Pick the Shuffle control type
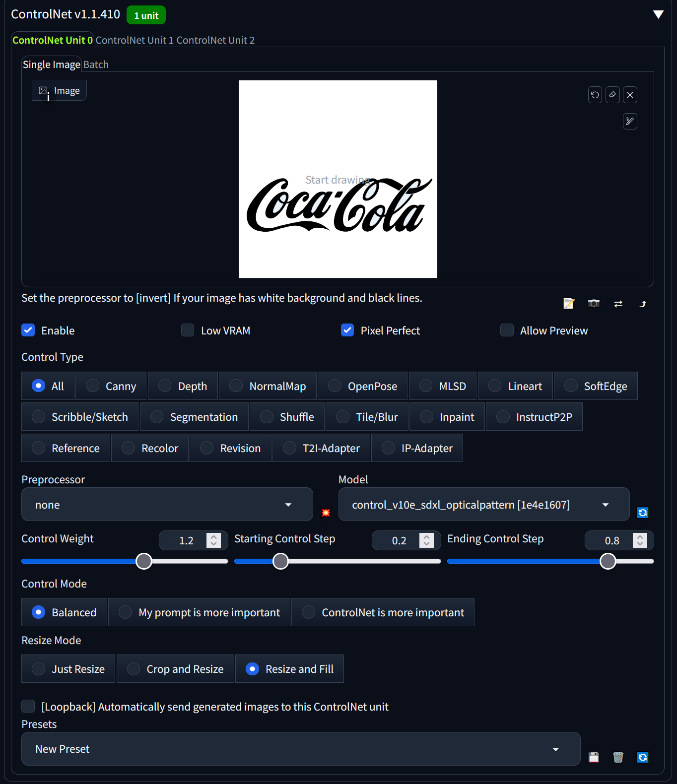The height and width of the screenshot is (784, 677). (x=287, y=416)
